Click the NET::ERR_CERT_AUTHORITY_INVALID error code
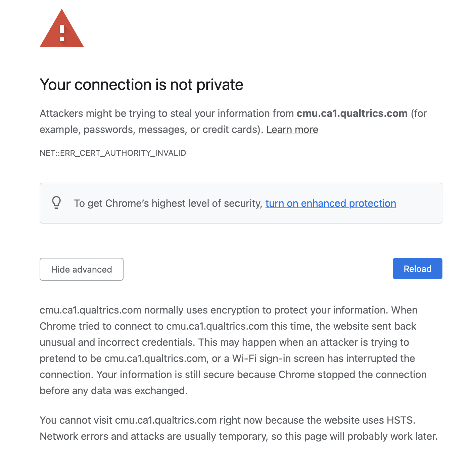Viewport: 474px width, 476px height. pos(113,153)
